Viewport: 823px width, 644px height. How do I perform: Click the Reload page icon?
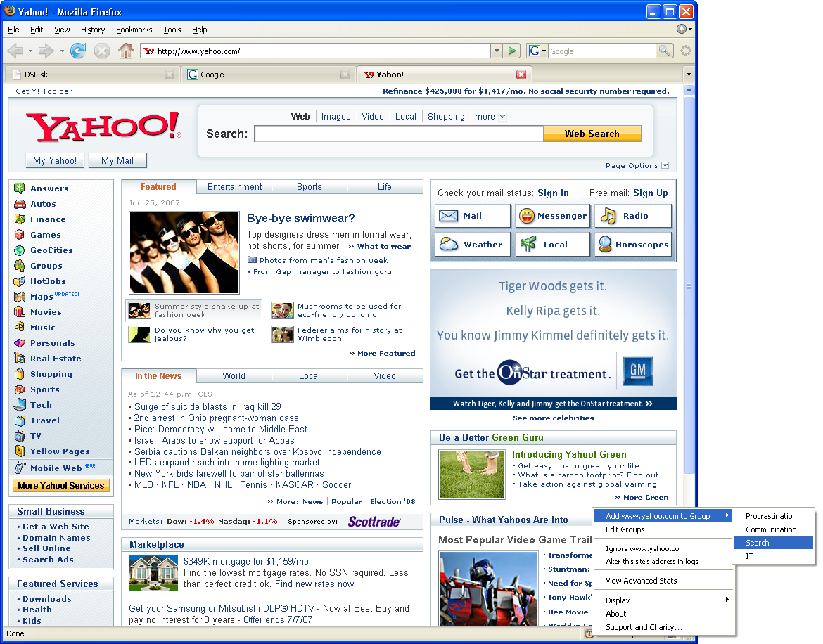pyautogui.click(x=77, y=51)
